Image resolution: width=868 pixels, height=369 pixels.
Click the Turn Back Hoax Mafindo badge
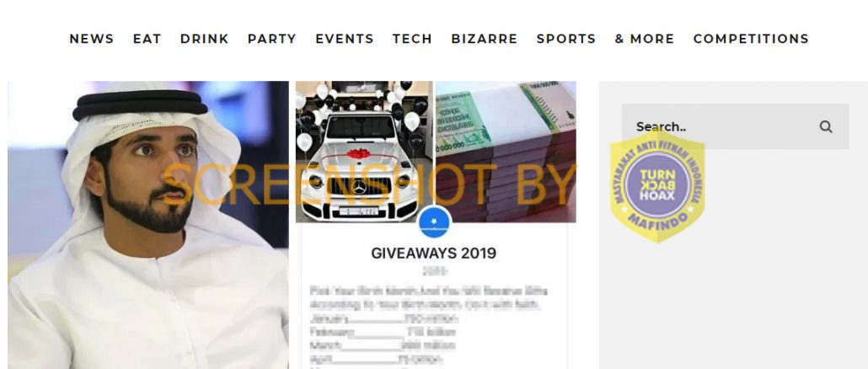pos(657,184)
